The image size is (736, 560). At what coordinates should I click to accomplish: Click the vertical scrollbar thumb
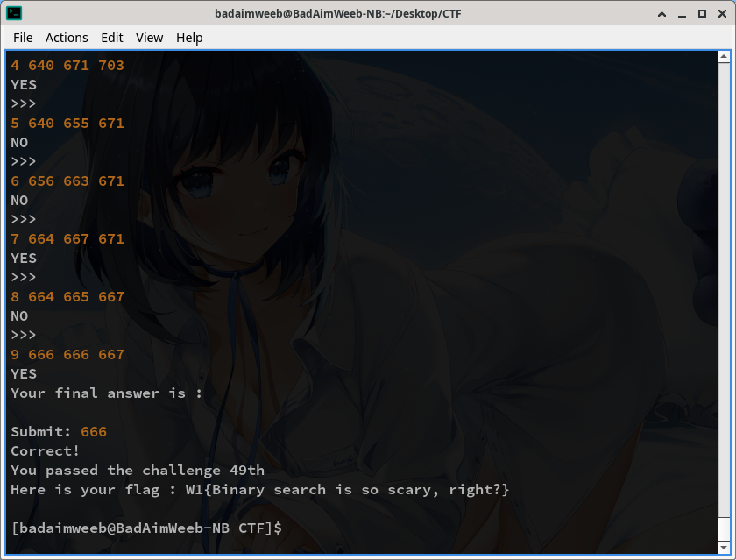724,528
